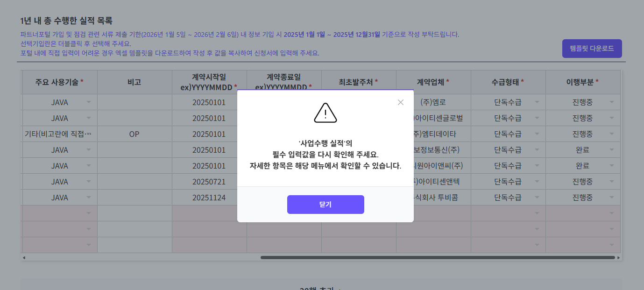644x290 pixels.
Task: Click the 계약시작일 cell showing 20250721
Action: (x=209, y=182)
